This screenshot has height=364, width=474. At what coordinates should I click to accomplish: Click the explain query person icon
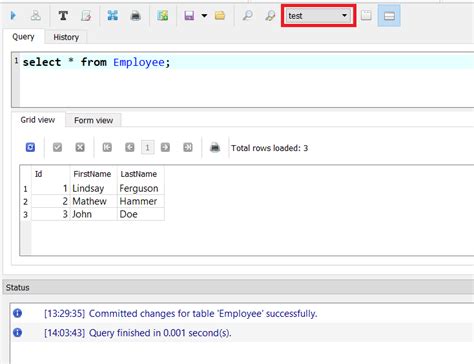[36, 15]
